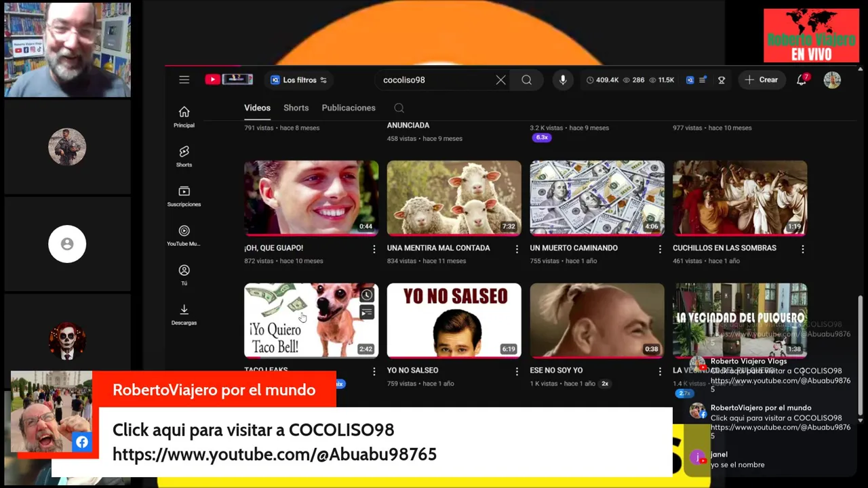
Task: Click the UN MUERTO CAMINANDO title
Action: [574, 248]
